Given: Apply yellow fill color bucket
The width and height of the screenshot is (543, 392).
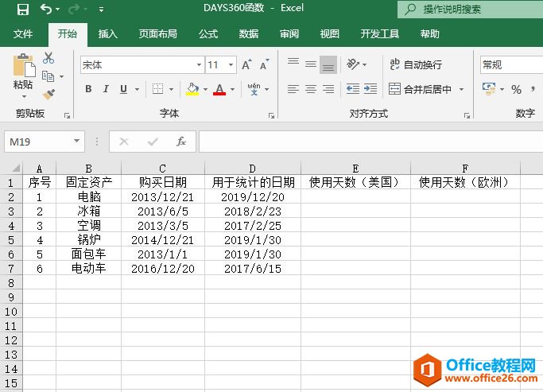Looking at the screenshot, I should pyautogui.click(x=192, y=89).
